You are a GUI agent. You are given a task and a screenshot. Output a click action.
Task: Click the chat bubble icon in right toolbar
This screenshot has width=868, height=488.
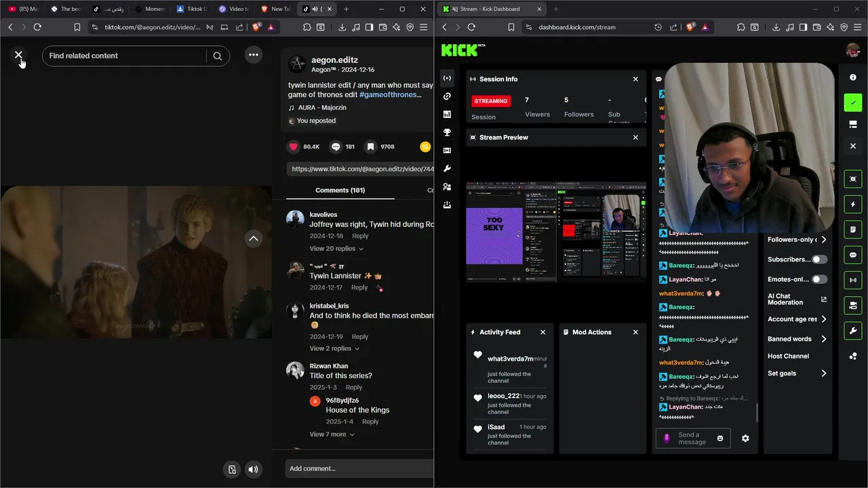click(853, 255)
